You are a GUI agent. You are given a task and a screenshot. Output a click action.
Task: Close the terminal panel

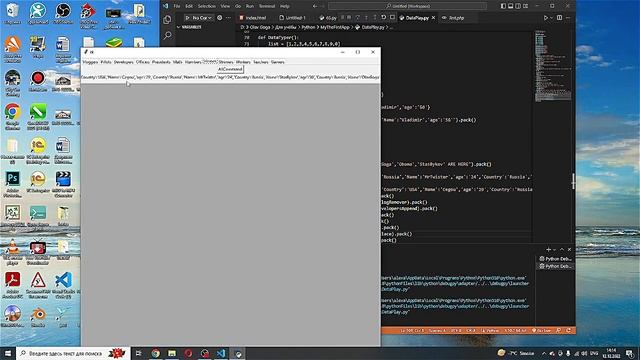569,249
